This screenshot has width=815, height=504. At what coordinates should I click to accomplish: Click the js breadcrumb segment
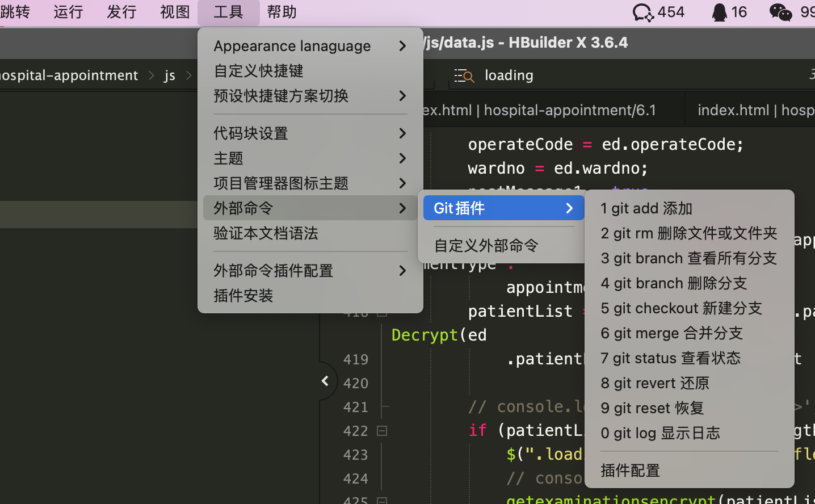click(x=170, y=75)
